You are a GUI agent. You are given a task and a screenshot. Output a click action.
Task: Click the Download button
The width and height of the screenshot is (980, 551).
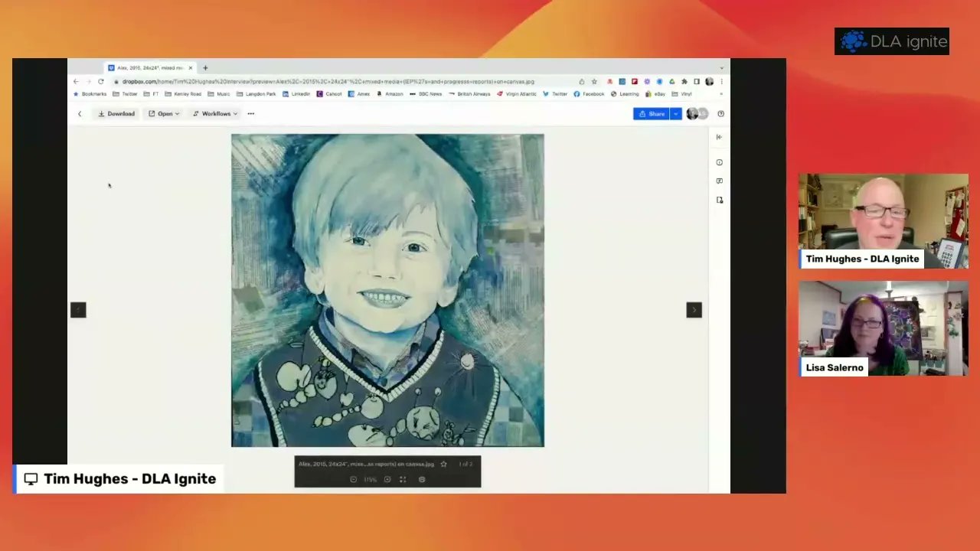pyautogui.click(x=116, y=114)
